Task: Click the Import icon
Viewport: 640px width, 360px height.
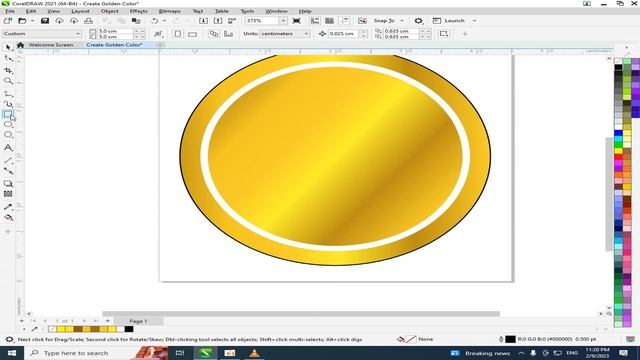Action: 203,21
